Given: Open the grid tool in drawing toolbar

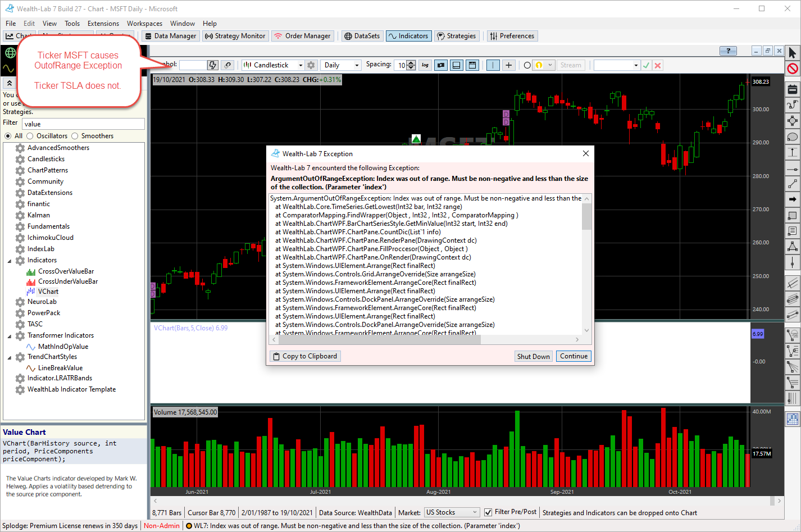Looking at the screenshot, I should point(793,419).
